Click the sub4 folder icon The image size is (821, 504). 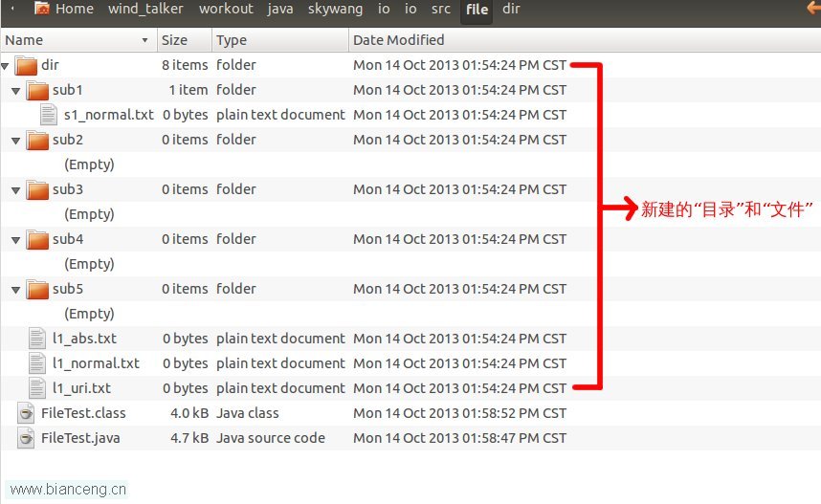coord(37,239)
